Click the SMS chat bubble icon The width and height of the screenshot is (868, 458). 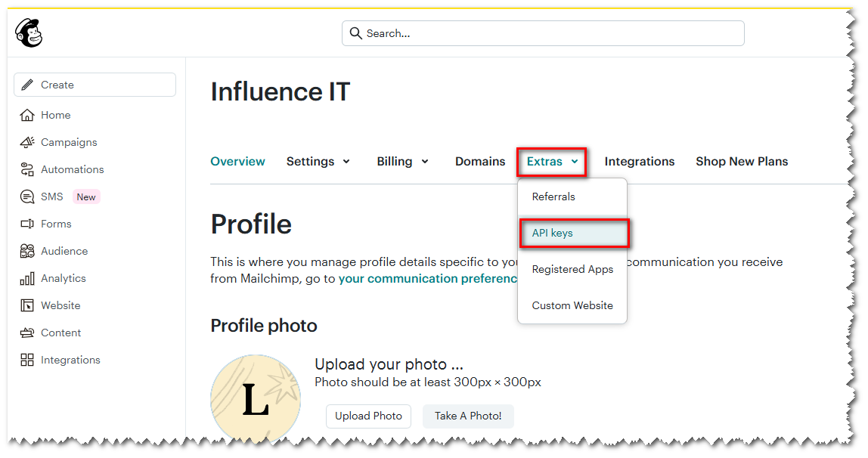click(x=27, y=197)
